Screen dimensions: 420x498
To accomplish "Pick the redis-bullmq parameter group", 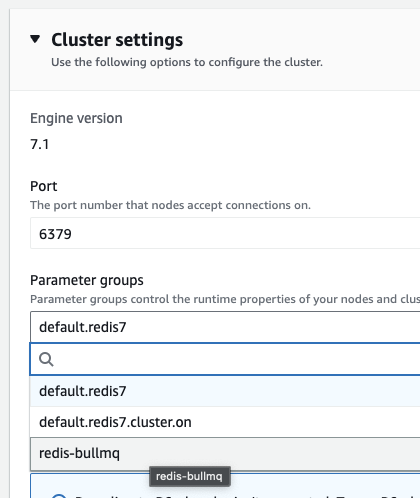I will point(225,454).
